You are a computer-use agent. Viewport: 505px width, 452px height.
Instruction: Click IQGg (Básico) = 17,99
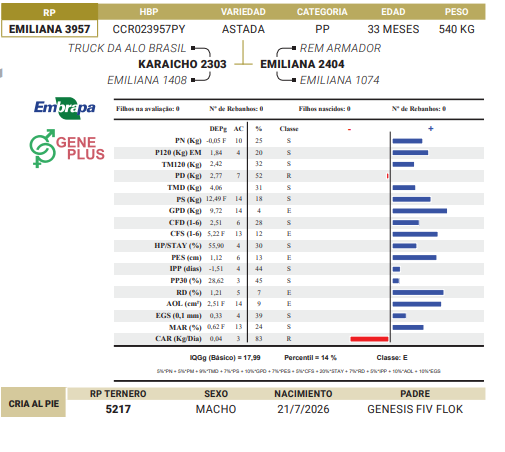(225, 358)
